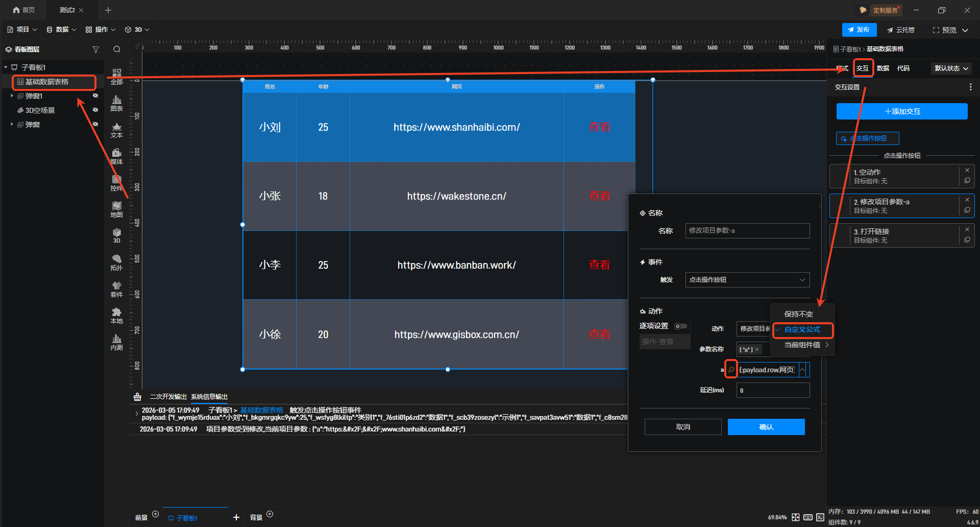This screenshot has height=527, width=980.
Task: Open the 地图 map components icon
Action: tap(116, 209)
